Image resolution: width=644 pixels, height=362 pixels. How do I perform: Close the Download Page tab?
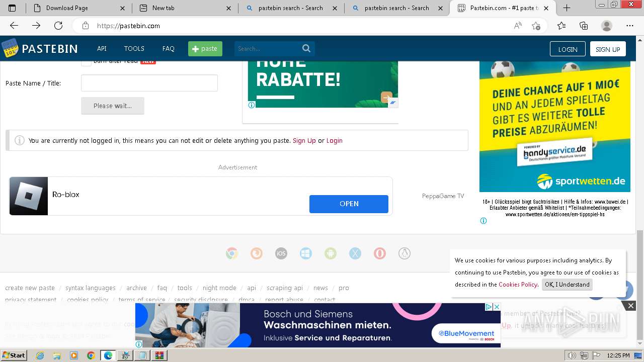[123, 8]
